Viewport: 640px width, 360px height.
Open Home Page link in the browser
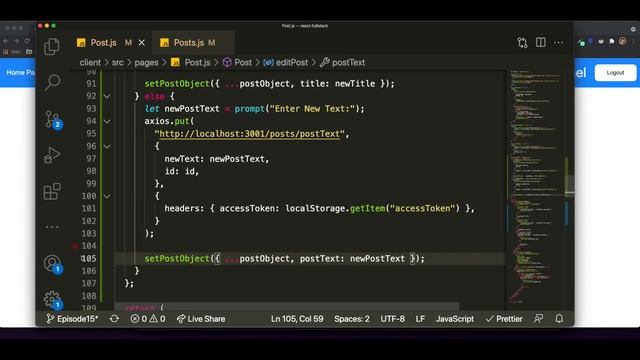coord(20,73)
